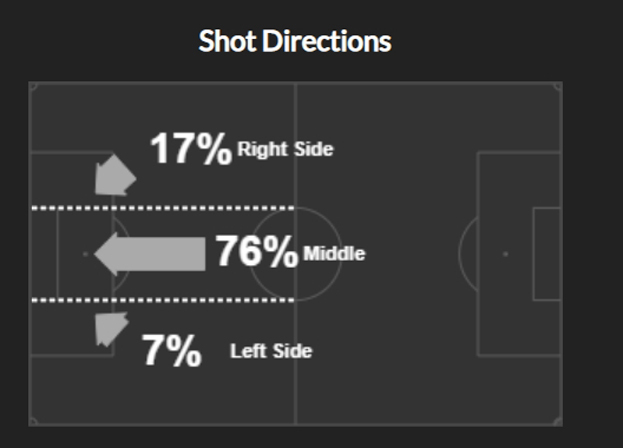
Task: Click the "Left Side" label
Action: click(271, 351)
